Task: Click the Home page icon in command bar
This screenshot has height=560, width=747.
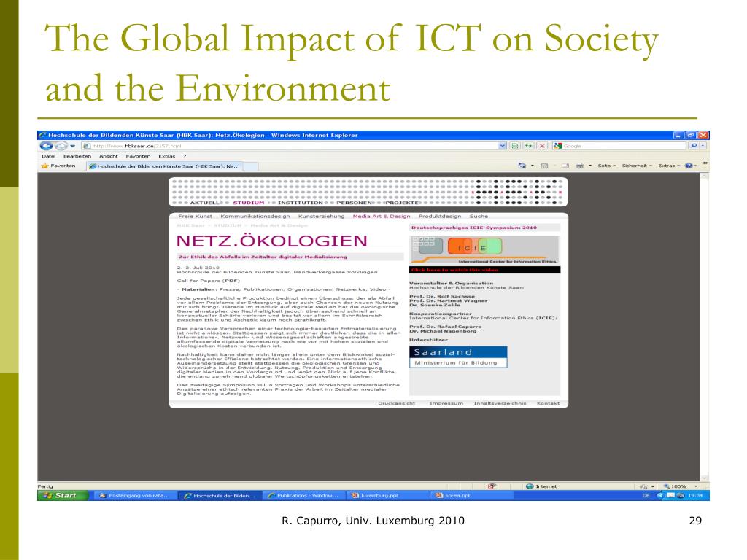Action: pyautogui.click(x=522, y=166)
